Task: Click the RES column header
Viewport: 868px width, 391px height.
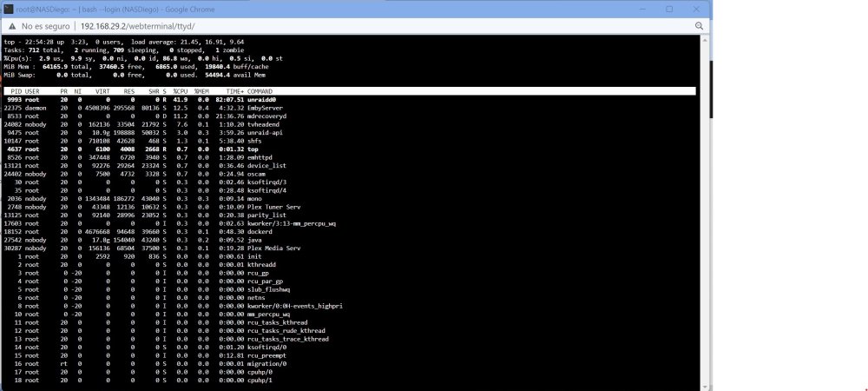Action: pyautogui.click(x=129, y=91)
